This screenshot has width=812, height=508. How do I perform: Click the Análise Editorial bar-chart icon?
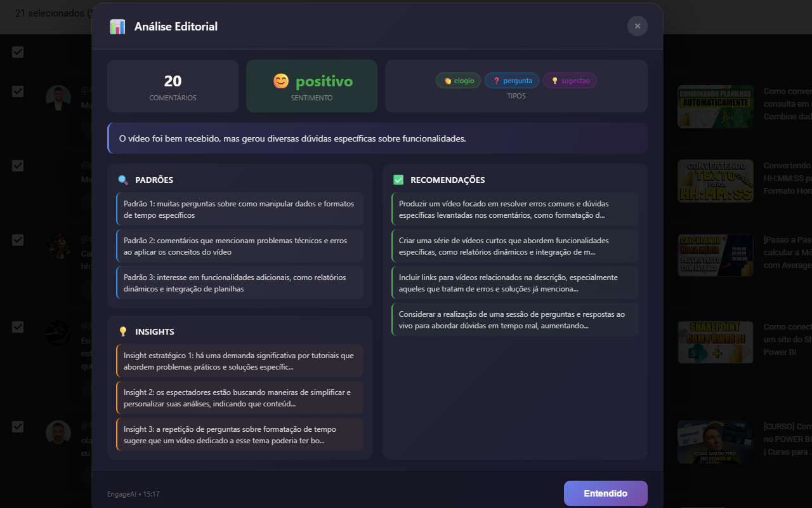coord(117,27)
